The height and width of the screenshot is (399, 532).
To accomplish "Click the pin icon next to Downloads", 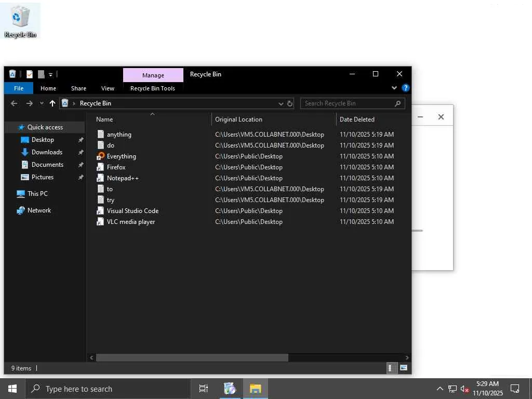I will 81,152.
